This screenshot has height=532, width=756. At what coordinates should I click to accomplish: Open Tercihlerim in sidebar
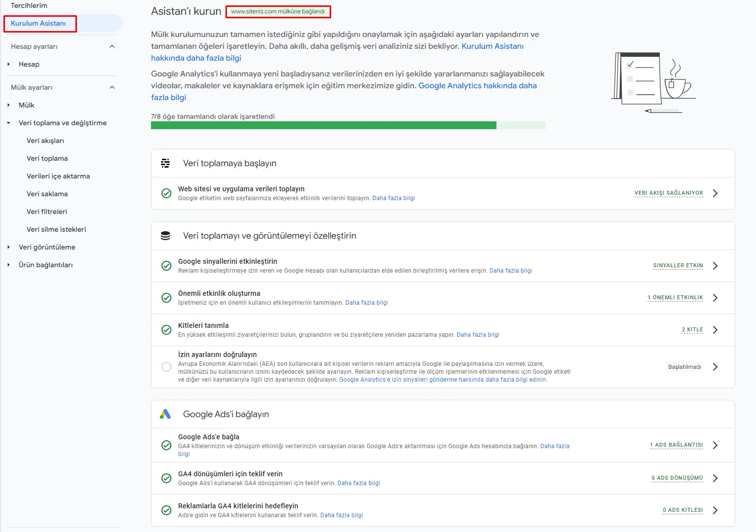coord(29,5)
